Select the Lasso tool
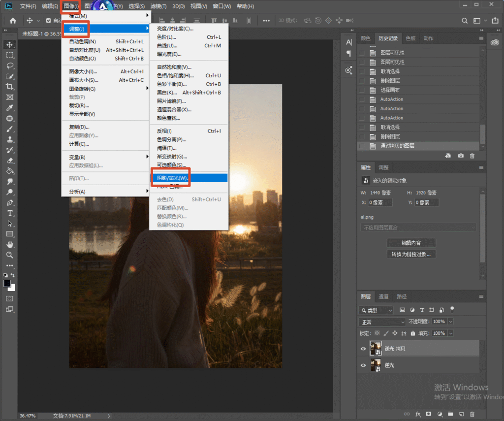The image size is (504, 421). coord(10,66)
